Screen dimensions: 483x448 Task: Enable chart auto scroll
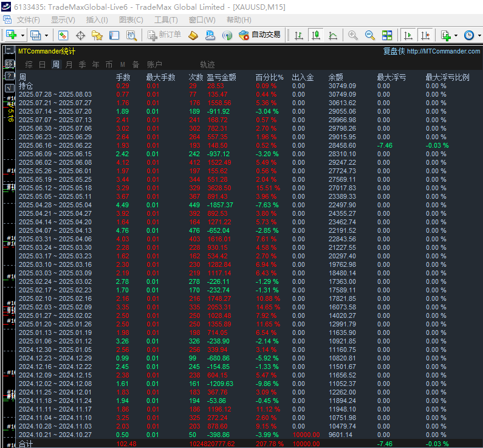pyautogui.click(x=409, y=35)
